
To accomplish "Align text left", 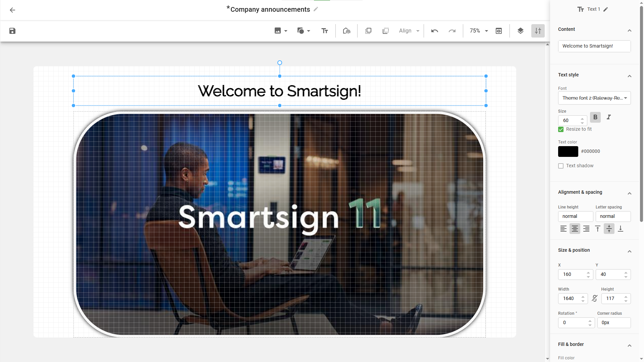I will coord(563,229).
